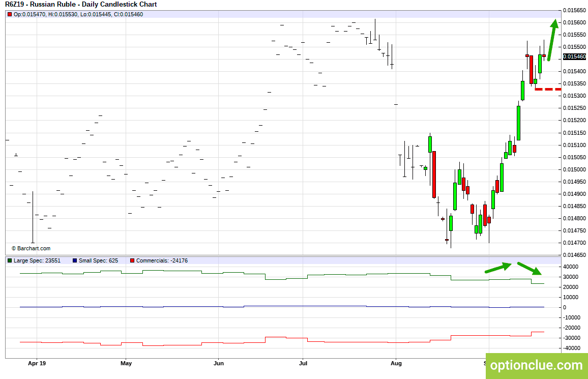Click the Commercials: -24176 legend text
This screenshot has height=379, width=588.
click(x=162, y=260)
